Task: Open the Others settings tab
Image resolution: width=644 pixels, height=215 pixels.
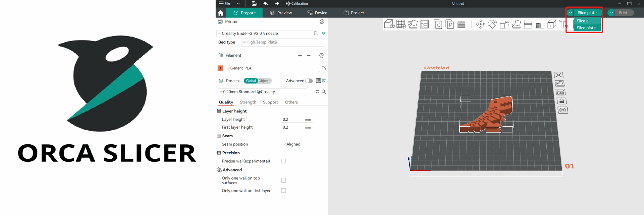Action: (x=291, y=102)
